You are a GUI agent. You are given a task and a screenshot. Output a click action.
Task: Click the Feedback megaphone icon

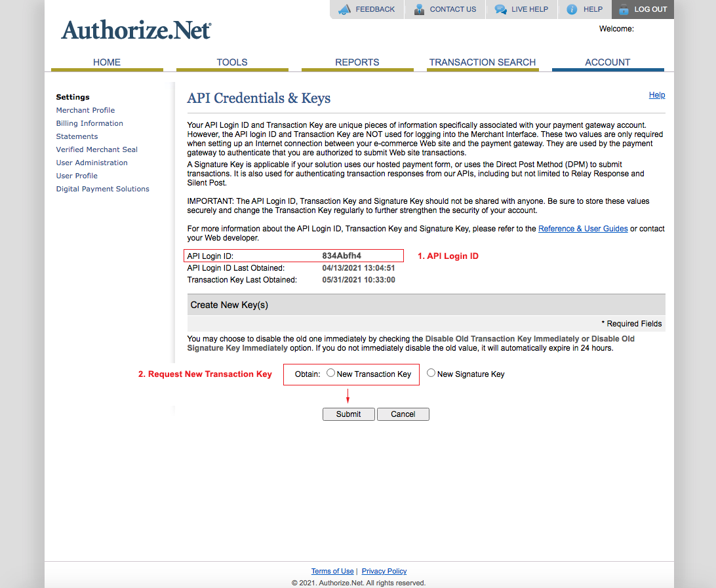pyautogui.click(x=344, y=9)
